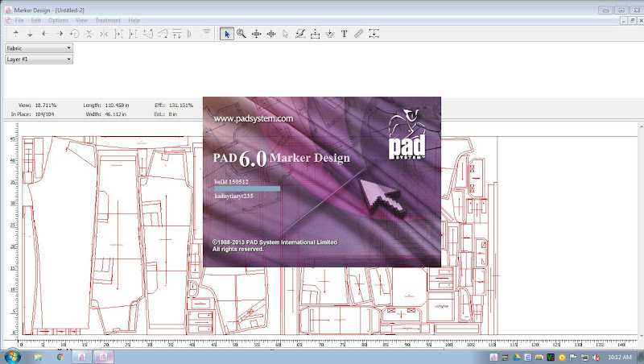The width and height of the screenshot is (644, 364).
Task: Open the Layer #1 dropdown
Action: 39,59
